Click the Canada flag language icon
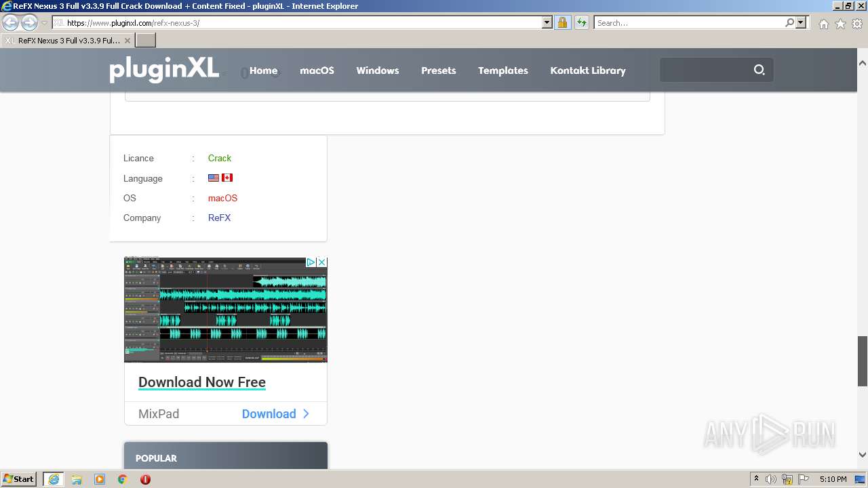 (x=227, y=178)
